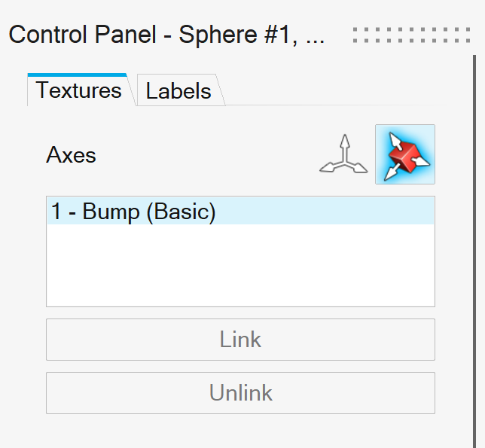This screenshot has height=448, width=485.
Task: Disable the highlighted red cube axes tool
Action: click(405, 154)
